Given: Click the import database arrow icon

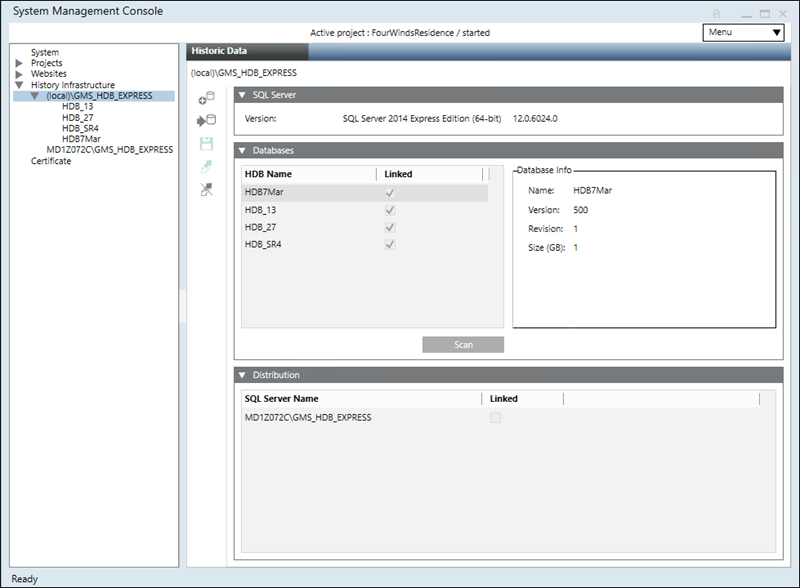Looking at the screenshot, I should [207, 121].
